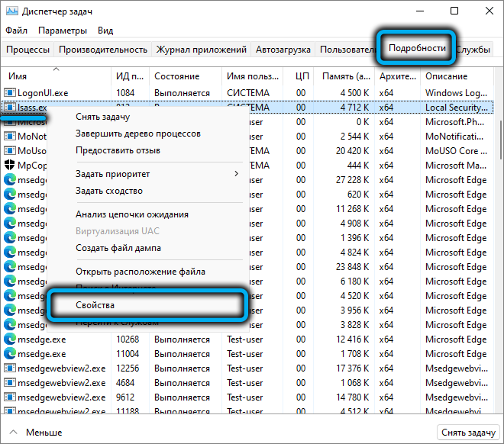Image resolution: width=504 pixels, height=444 pixels.
Task: Click the shield icon of the MpCop process
Action: (x=10, y=166)
